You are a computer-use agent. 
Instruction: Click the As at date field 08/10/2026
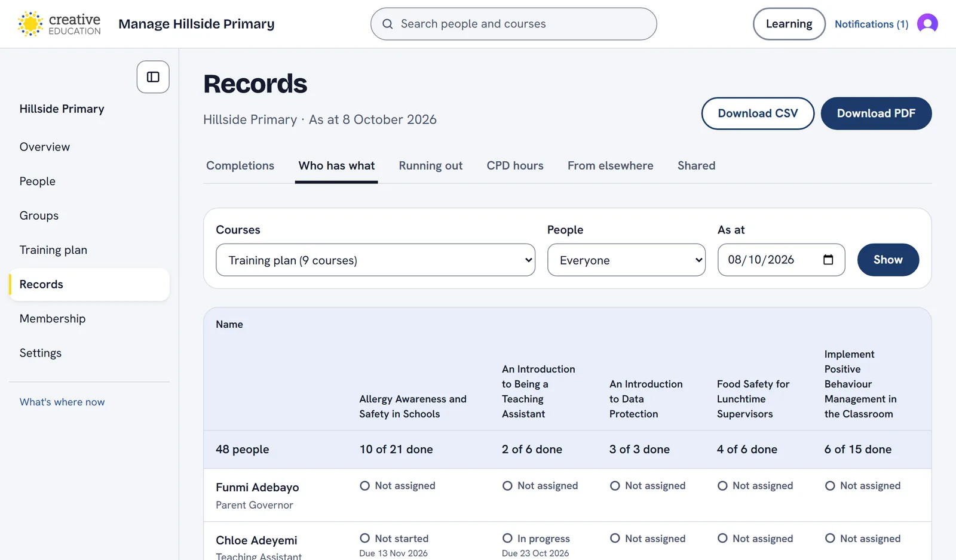[x=781, y=260]
